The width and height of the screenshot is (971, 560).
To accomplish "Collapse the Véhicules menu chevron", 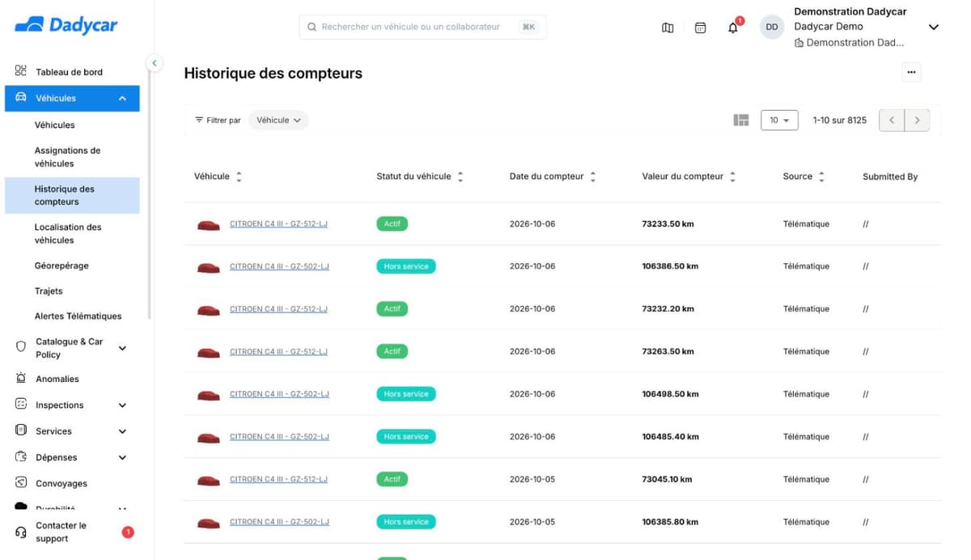I will pyautogui.click(x=122, y=98).
